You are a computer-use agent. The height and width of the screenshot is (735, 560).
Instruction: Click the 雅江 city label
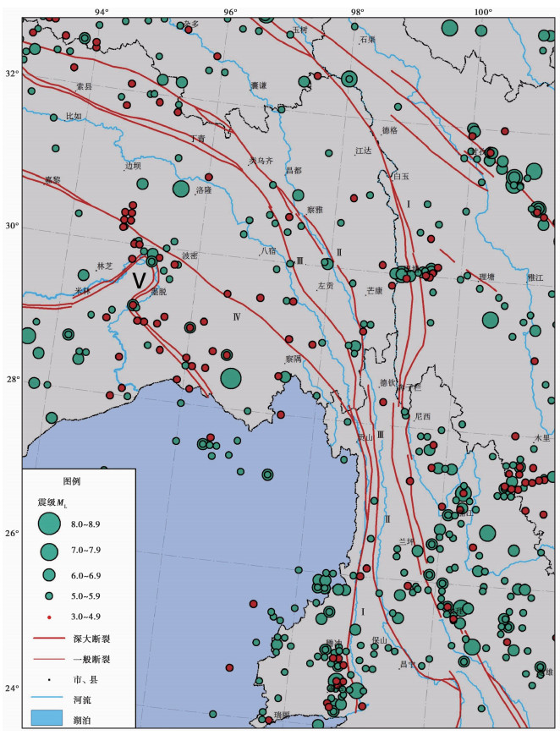[x=535, y=277]
